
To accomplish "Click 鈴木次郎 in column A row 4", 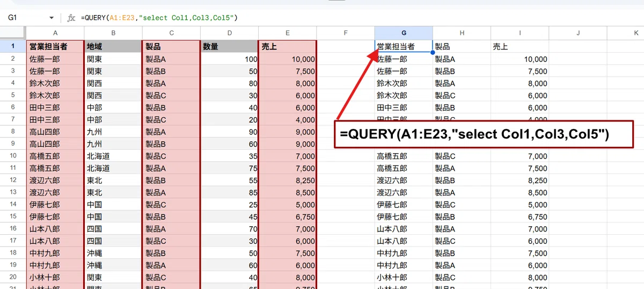I will click(x=55, y=83).
